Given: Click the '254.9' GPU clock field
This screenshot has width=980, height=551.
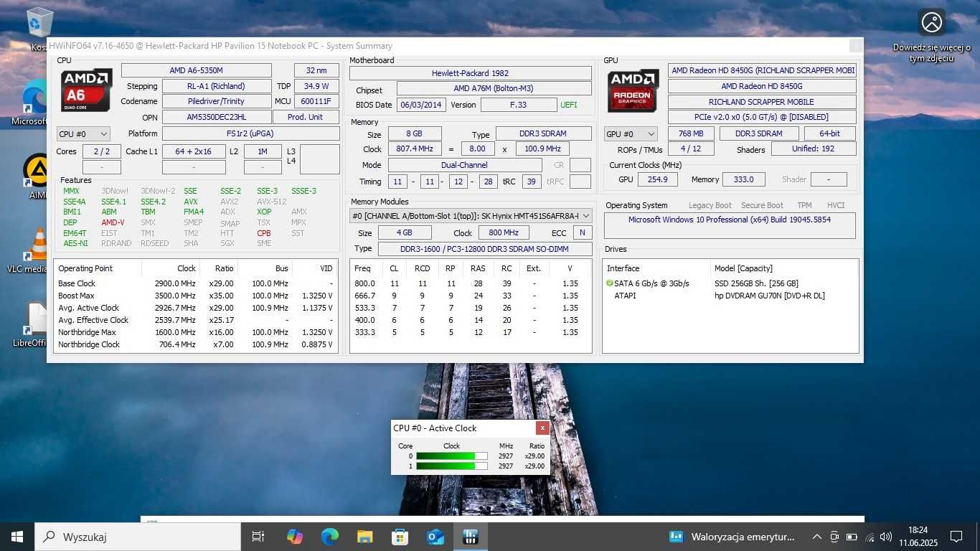Looking at the screenshot, I should (x=657, y=179).
